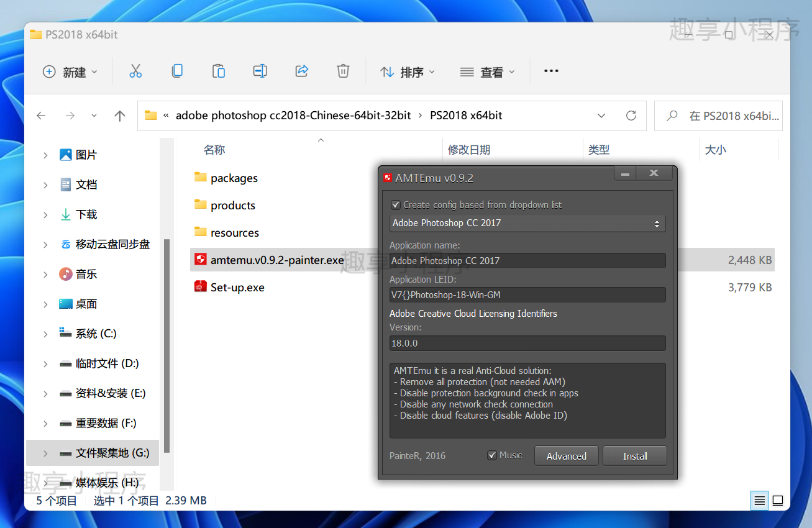The width and height of the screenshot is (812, 528).
Task: Click the products folder icon
Action: 200,205
